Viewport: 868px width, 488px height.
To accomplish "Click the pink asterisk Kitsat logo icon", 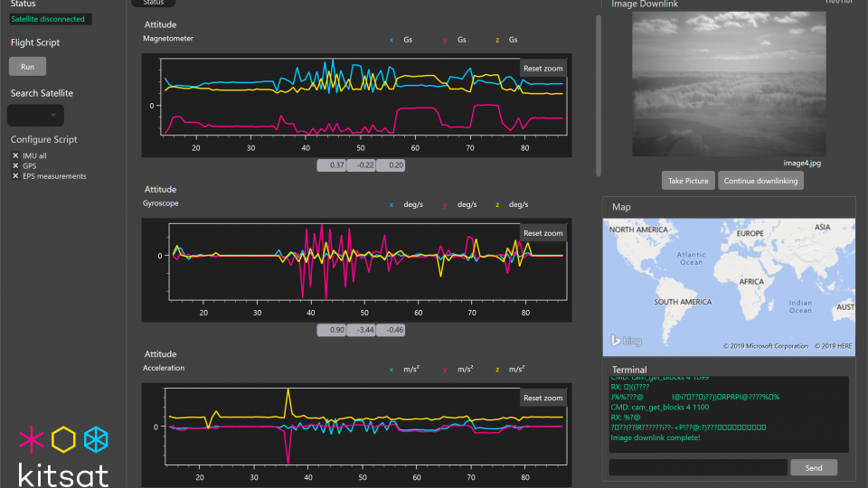I will tap(31, 439).
